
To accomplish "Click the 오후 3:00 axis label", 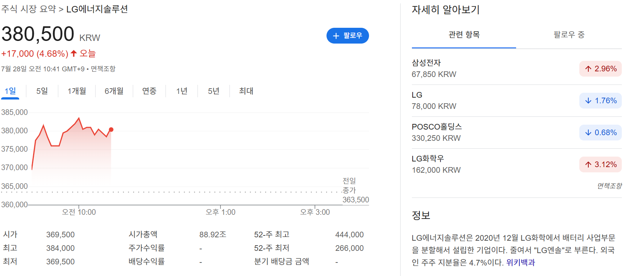I will (x=315, y=212).
